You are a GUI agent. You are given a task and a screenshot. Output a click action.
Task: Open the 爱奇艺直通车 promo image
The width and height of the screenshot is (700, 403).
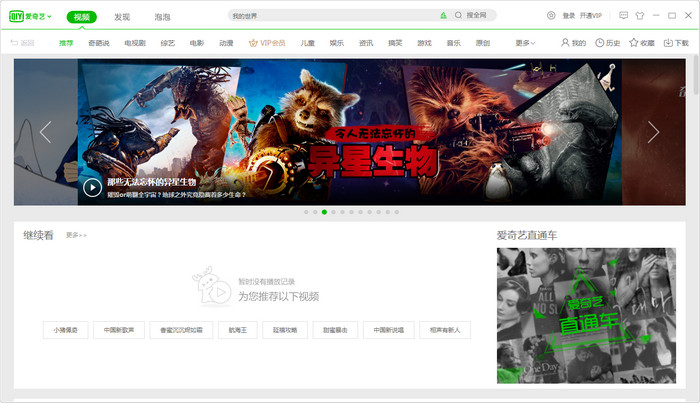point(586,316)
